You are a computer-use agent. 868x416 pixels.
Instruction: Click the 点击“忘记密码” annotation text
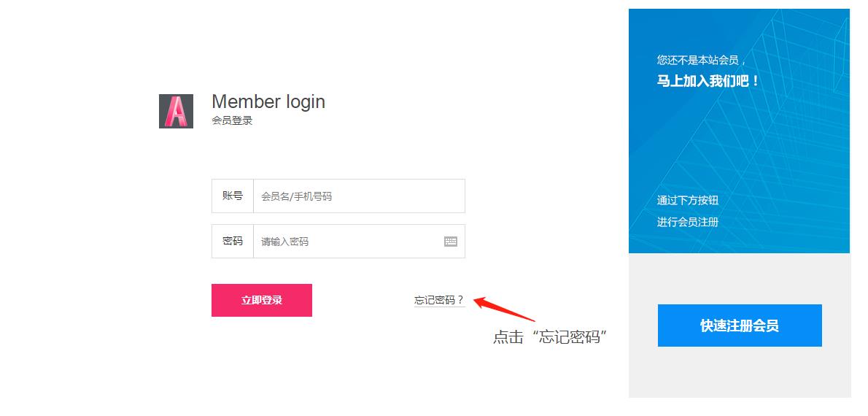550,336
